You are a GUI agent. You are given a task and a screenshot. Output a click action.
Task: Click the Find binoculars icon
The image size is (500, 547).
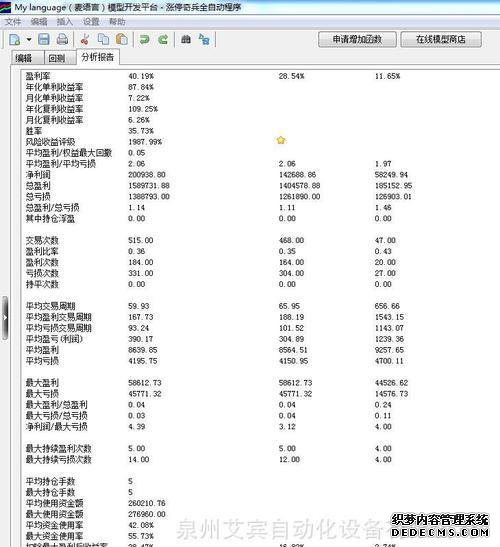(186, 39)
